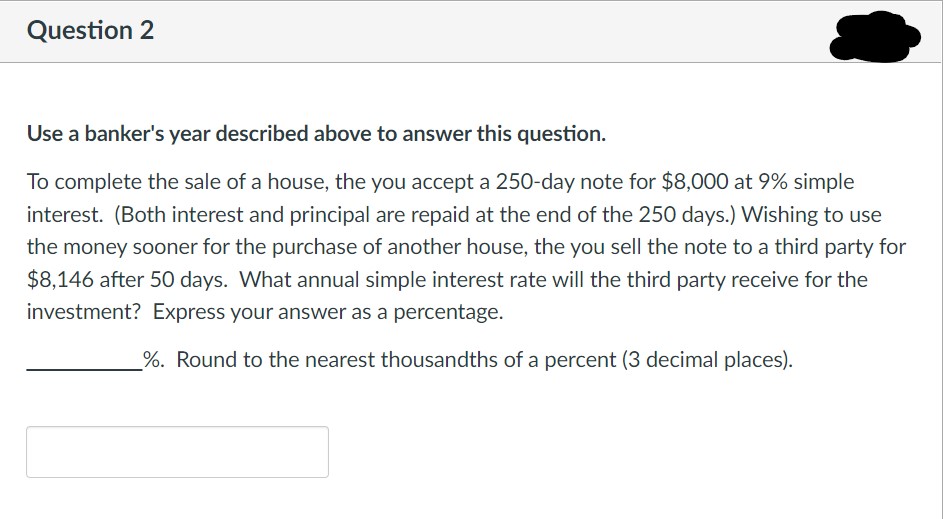The height and width of the screenshot is (519, 946).
Task: Click the empty answer input box
Action: (177, 452)
